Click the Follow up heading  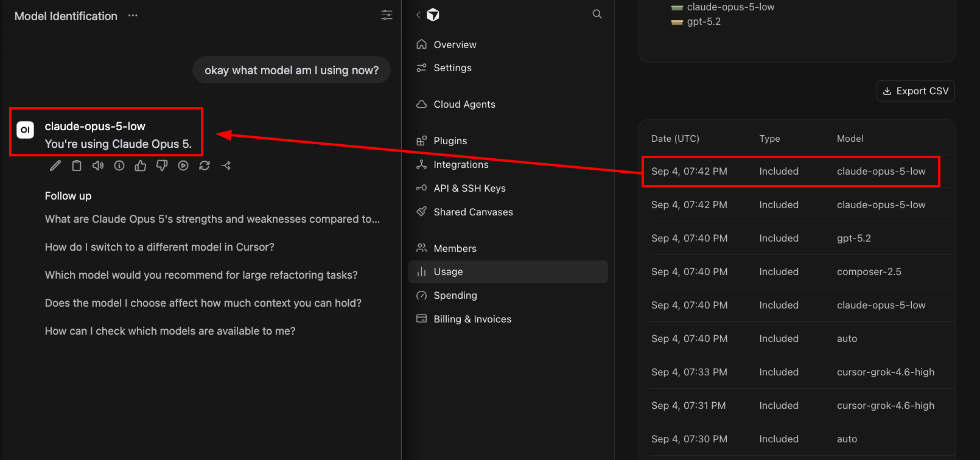tap(68, 196)
